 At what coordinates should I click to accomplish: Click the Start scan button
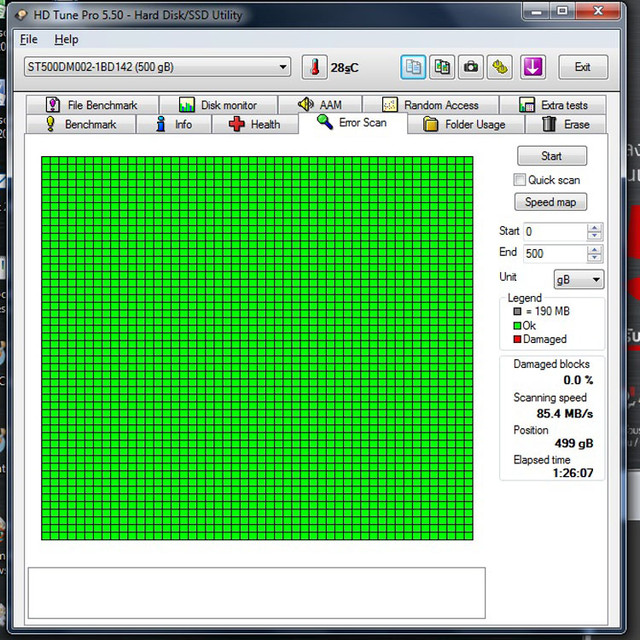coord(552,156)
